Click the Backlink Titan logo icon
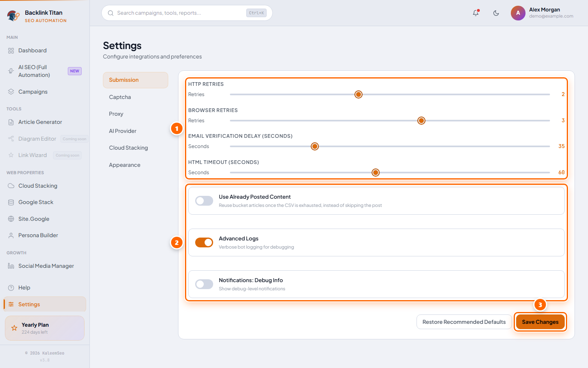Image resolution: width=588 pixels, height=368 pixels. pyautogui.click(x=13, y=16)
